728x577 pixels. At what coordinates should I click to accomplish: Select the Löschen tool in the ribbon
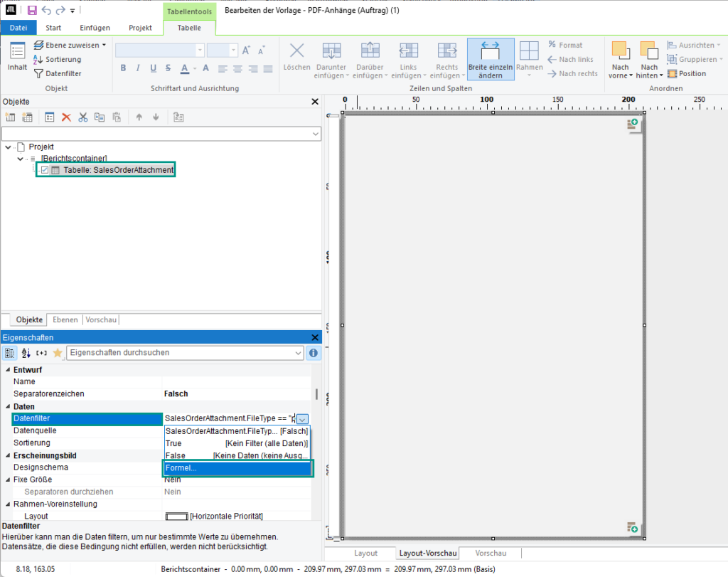[296, 59]
